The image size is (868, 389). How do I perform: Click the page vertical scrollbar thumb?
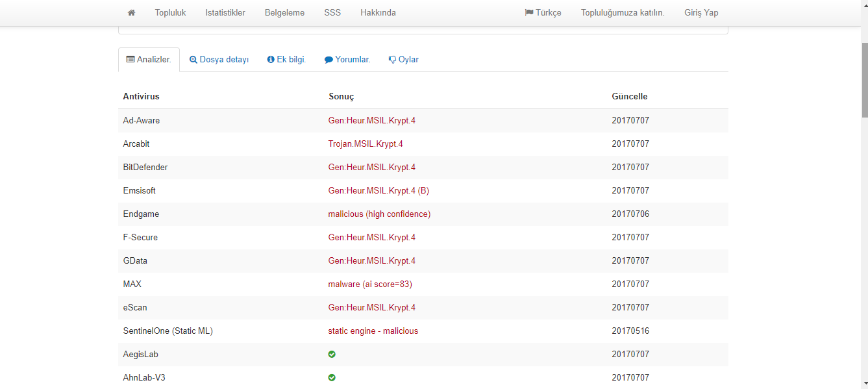pos(864,80)
